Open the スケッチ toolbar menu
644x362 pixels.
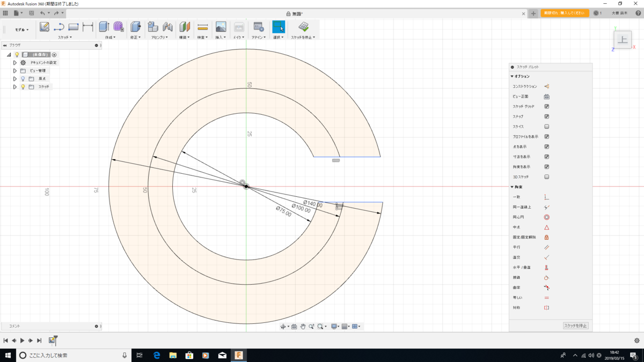tap(64, 38)
